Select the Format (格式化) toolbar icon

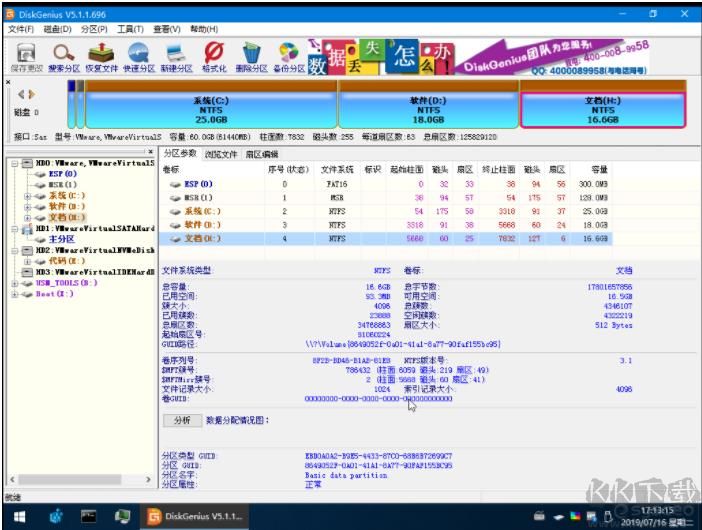click(214, 57)
